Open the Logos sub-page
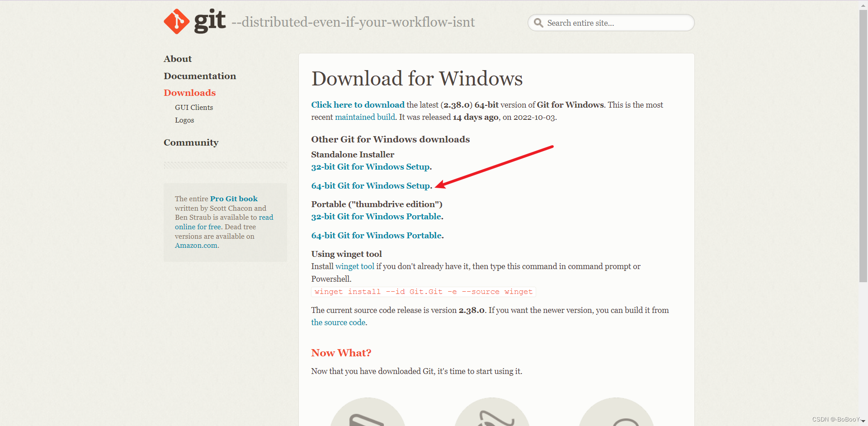The width and height of the screenshot is (868, 426). (x=184, y=120)
